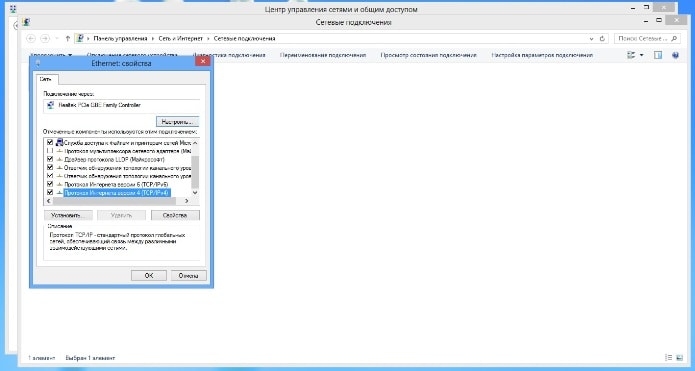Click Центр управления сетями window title icon
695x371 pixels.
click(13, 8)
